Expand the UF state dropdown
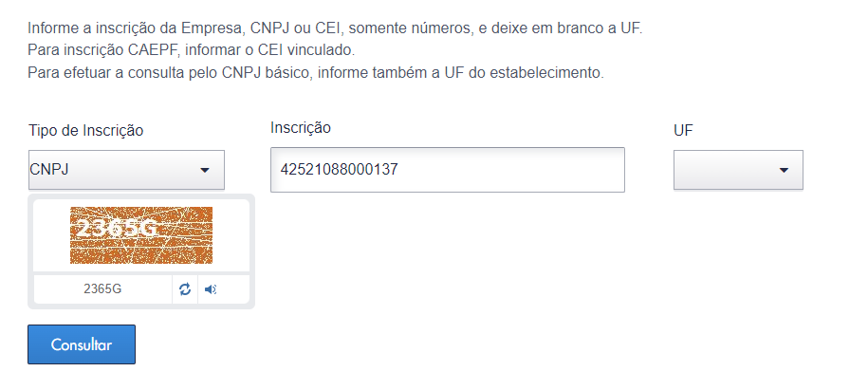 pyautogui.click(x=738, y=170)
